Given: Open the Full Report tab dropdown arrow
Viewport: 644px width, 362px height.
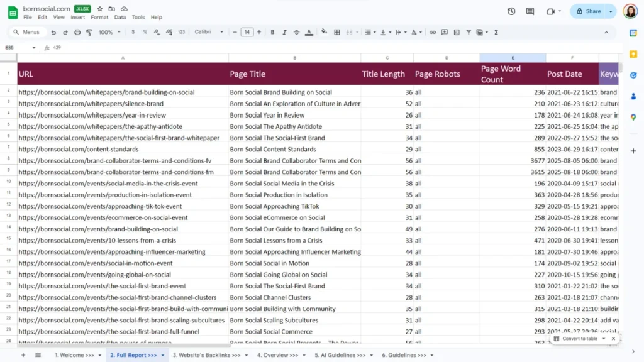Looking at the screenshot, I should pyautogui.click(x=163, y=355).
